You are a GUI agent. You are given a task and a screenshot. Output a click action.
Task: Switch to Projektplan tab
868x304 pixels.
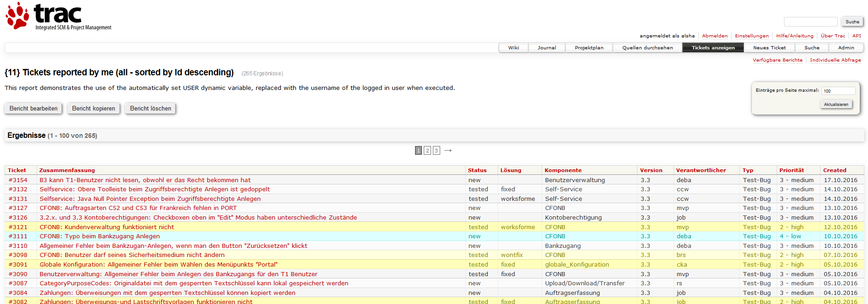coord(589,48)
